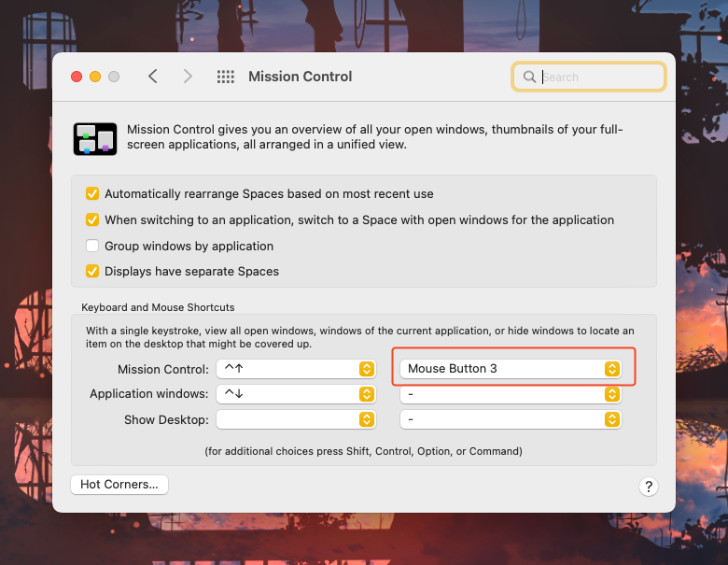This screenshot has height=565, width=728.
Task: Click the Hot Corners… button
Action: click(119, 485)
